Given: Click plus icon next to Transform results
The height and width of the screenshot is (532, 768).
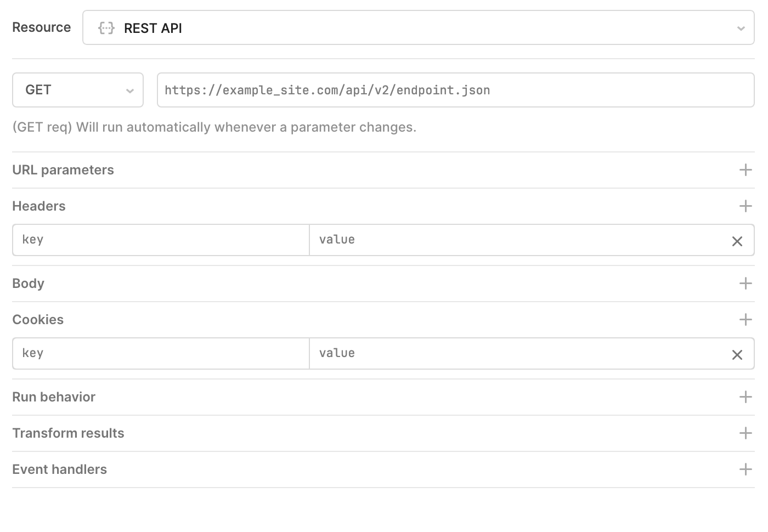Looking at the screenshot, I should [746, 433].
